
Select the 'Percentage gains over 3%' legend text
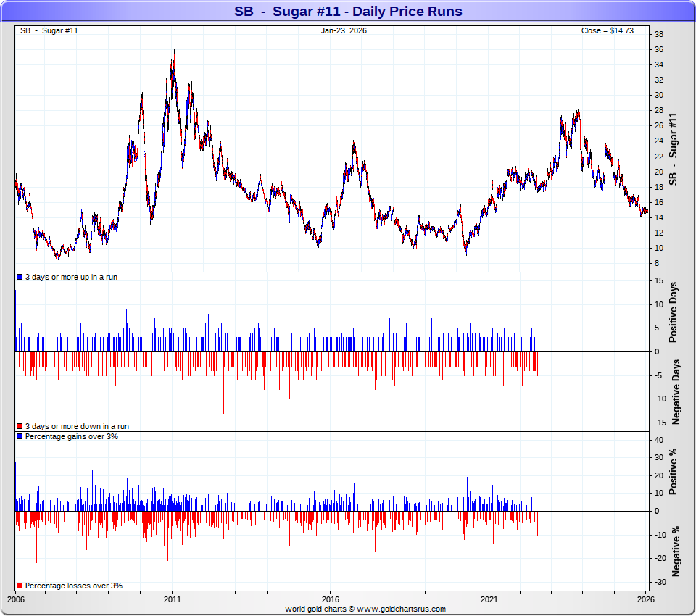72,436
